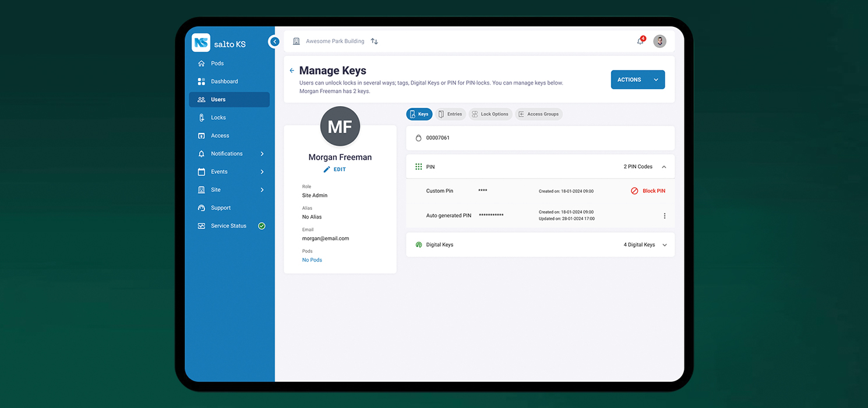The width and height of the screenshot is (868, 408).
Task: Click the 4 Digital Keys label
Action: pos(639,245)
